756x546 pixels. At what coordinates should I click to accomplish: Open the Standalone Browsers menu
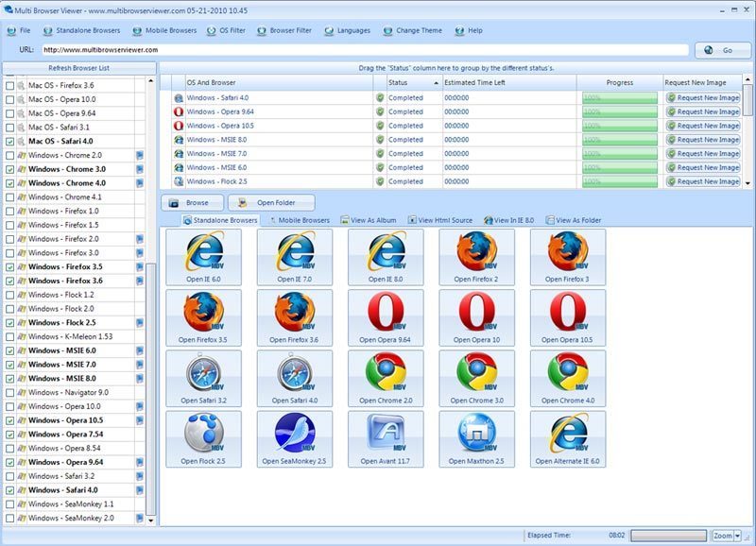point(81,30)
